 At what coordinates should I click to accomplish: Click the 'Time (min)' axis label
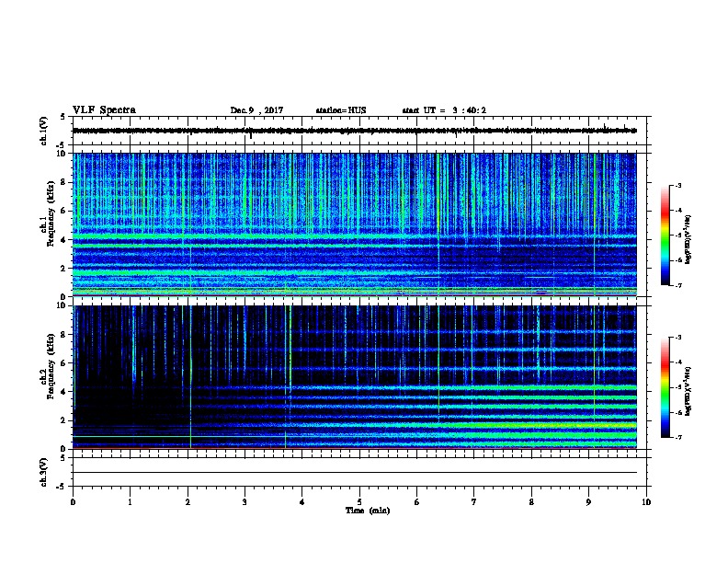pos(368,511)
